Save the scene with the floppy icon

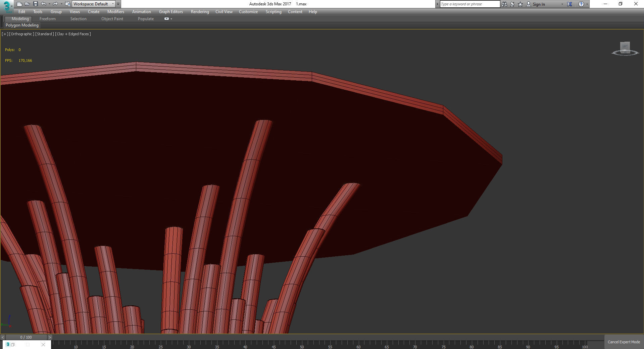[35, 4]
